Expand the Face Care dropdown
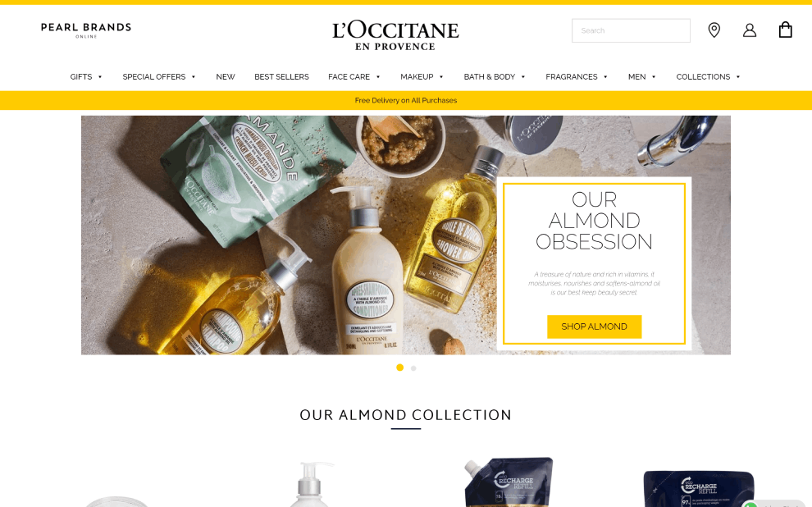812x507 pixels. pyautogui.click(x=354, y=76)
